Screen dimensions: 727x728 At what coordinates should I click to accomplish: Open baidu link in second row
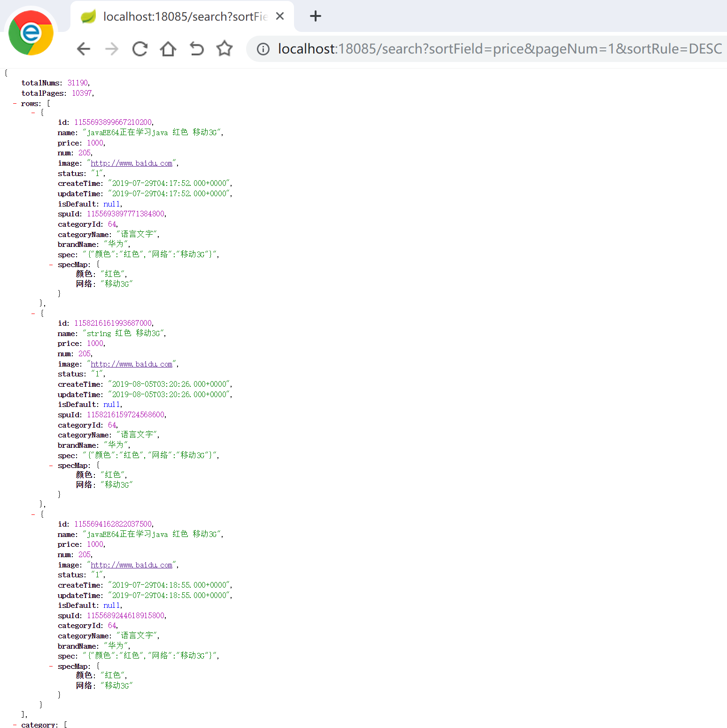(131, 364)
